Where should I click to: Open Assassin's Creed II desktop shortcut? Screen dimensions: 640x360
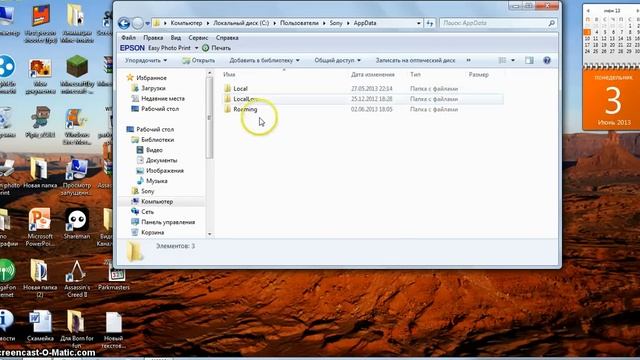77,279
